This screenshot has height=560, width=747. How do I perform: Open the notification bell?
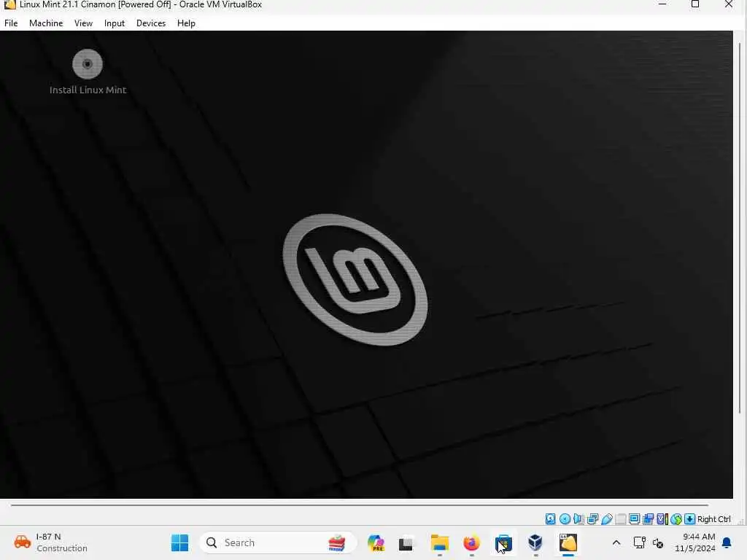coord(727,542)
